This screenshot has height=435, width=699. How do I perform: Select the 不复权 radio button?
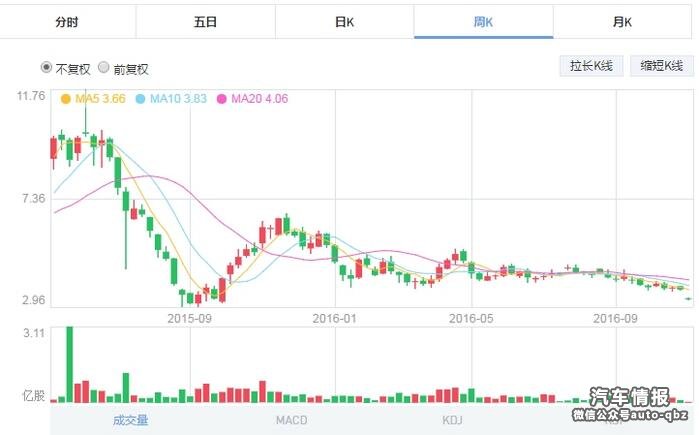point(46,68)
